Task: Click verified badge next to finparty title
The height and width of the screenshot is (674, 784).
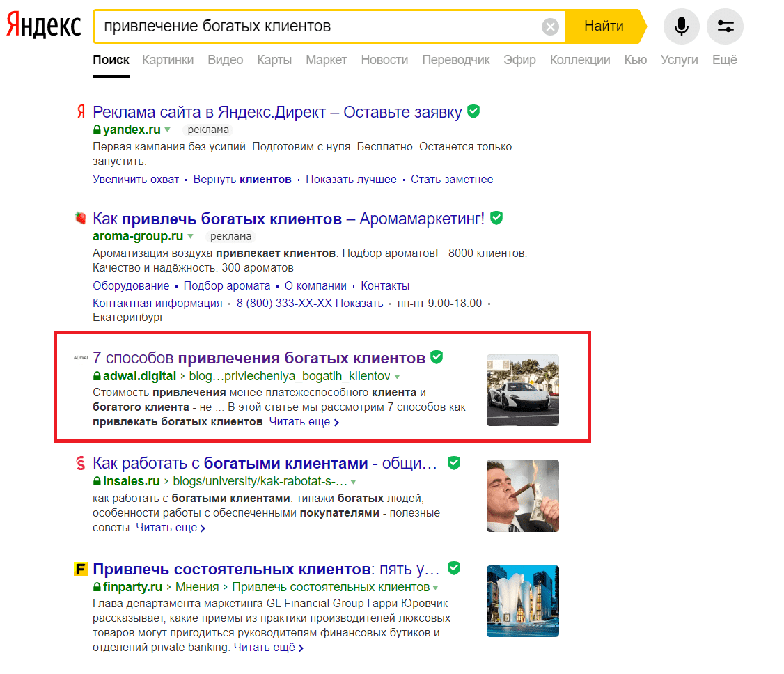Action: tap(454, 568)
